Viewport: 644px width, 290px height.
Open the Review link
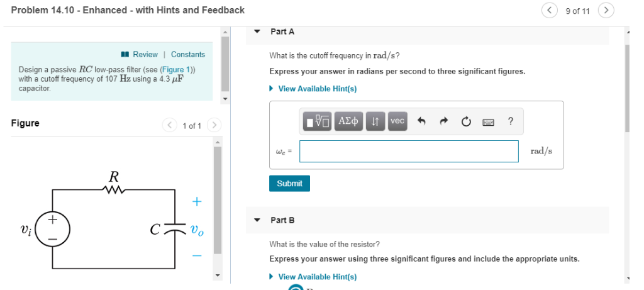tap(145, 54)
